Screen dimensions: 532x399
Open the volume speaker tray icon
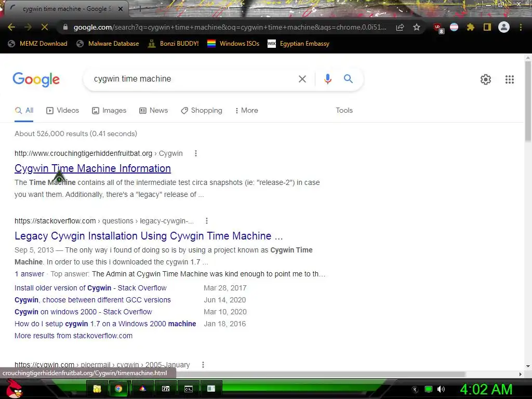point(441,389)
